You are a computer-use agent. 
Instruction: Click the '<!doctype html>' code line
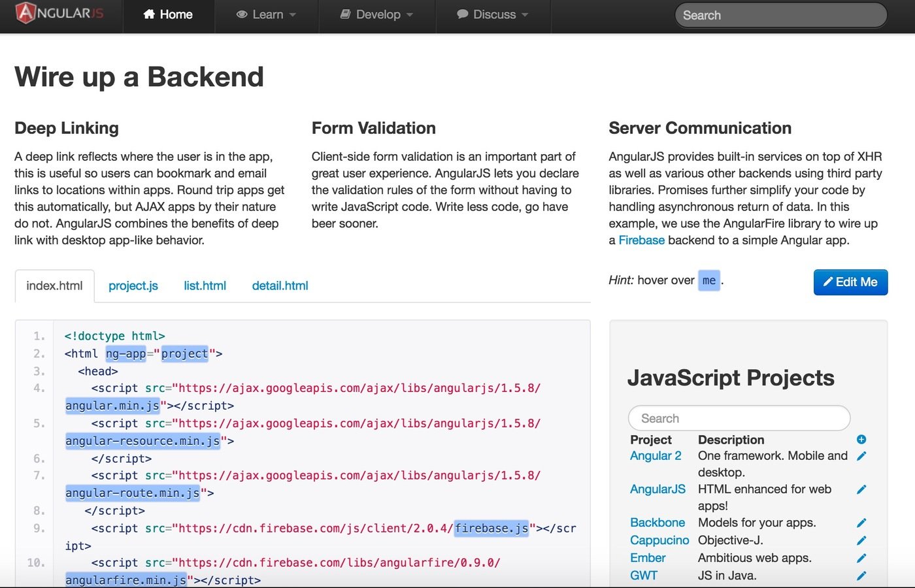115,336
